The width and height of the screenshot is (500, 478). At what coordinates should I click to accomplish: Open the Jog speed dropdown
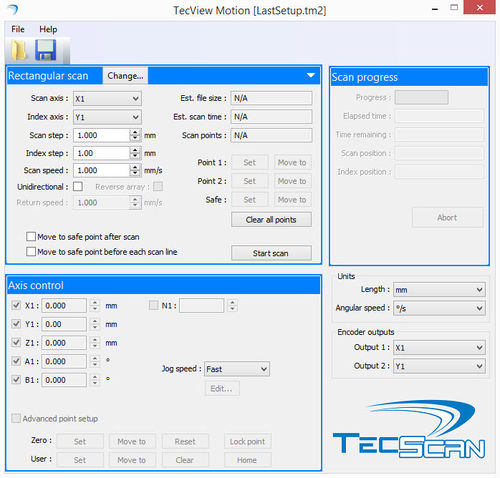237,369
